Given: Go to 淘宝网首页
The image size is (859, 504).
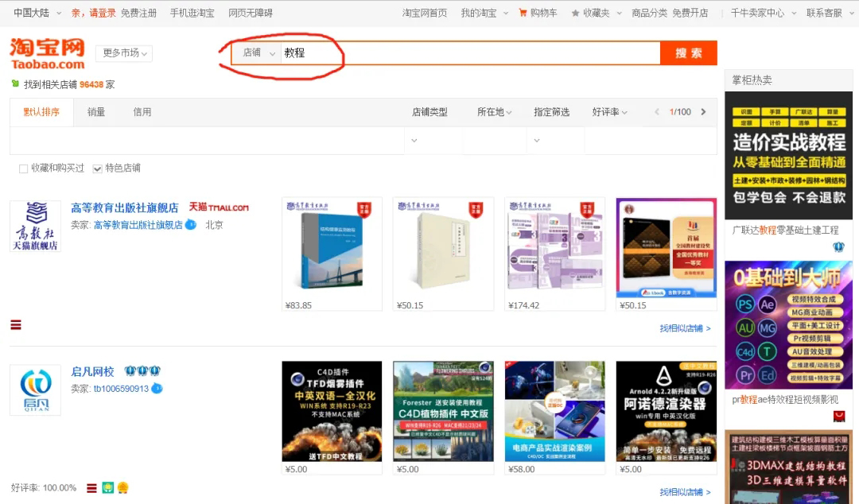Looking at the screenshot, I should pyautogui.click(x=425, y=13).
